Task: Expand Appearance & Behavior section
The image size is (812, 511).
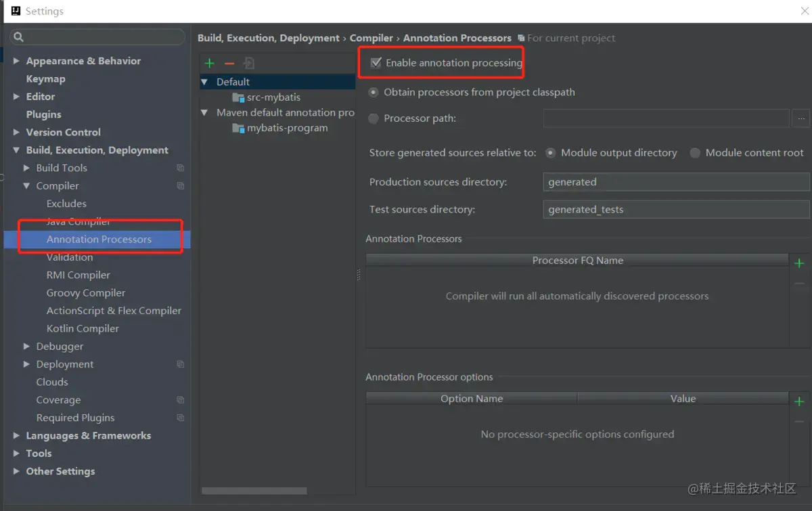Action: (x=16, y=61)
